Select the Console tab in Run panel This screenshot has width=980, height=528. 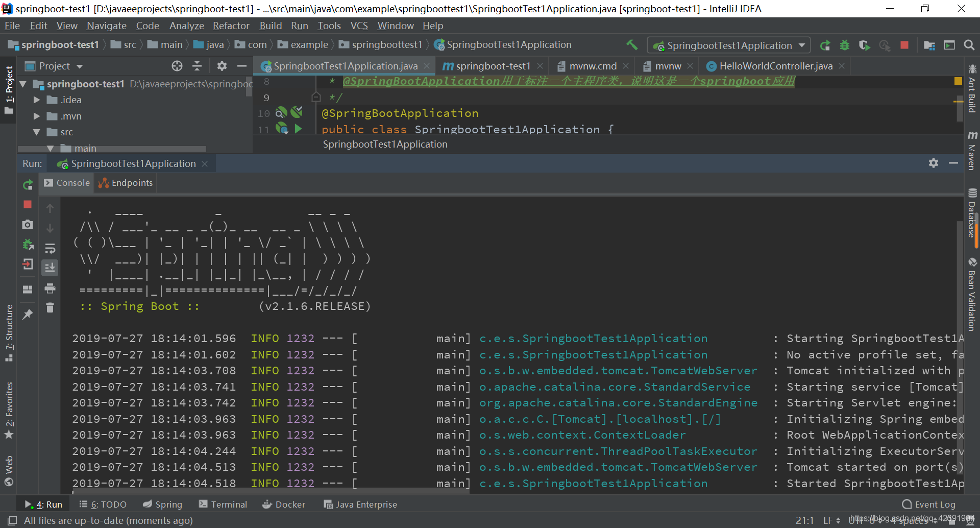67,183
